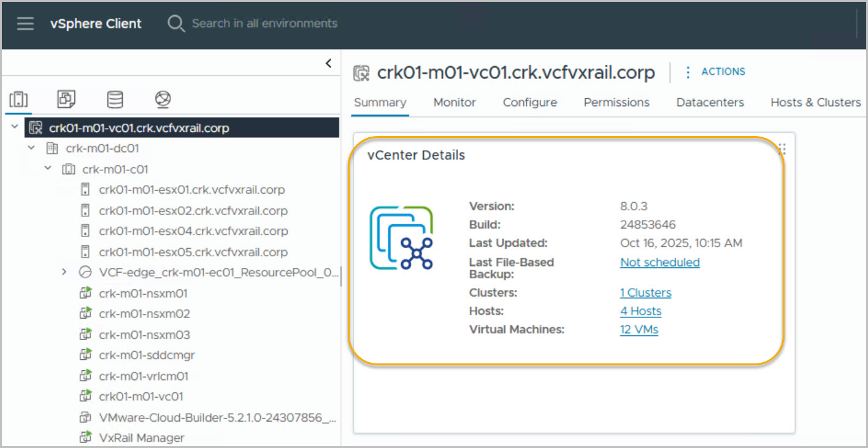Select host crk01-m01-esx04.crk.vcfvxrail.corp
Image resolution: width=868 pixels, height=448 pixels.
point(193,231)
